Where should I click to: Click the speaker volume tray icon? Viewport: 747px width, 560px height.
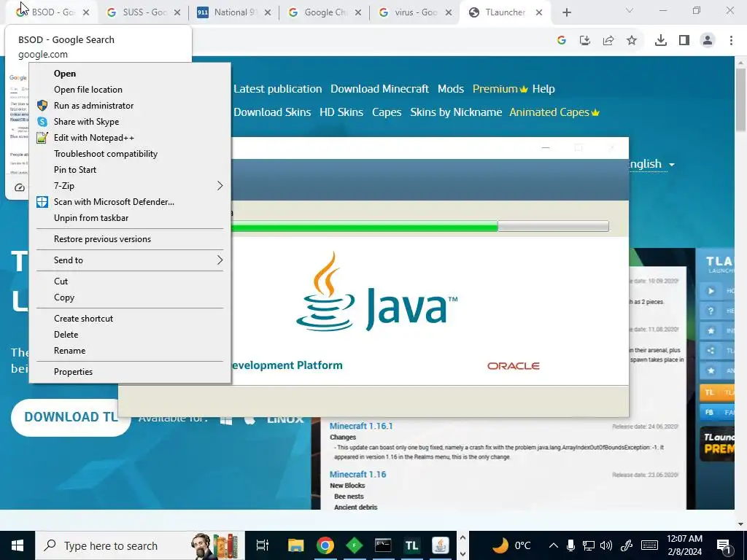[606, 545]
